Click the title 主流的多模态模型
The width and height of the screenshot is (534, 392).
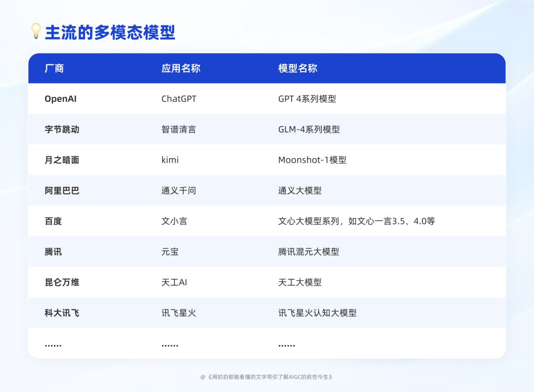click(x=110, y=32)
